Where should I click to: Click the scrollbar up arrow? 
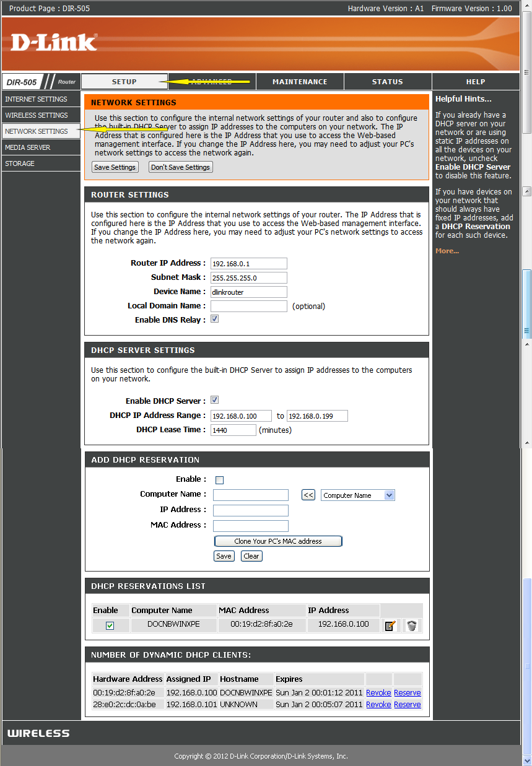(527, 5)
